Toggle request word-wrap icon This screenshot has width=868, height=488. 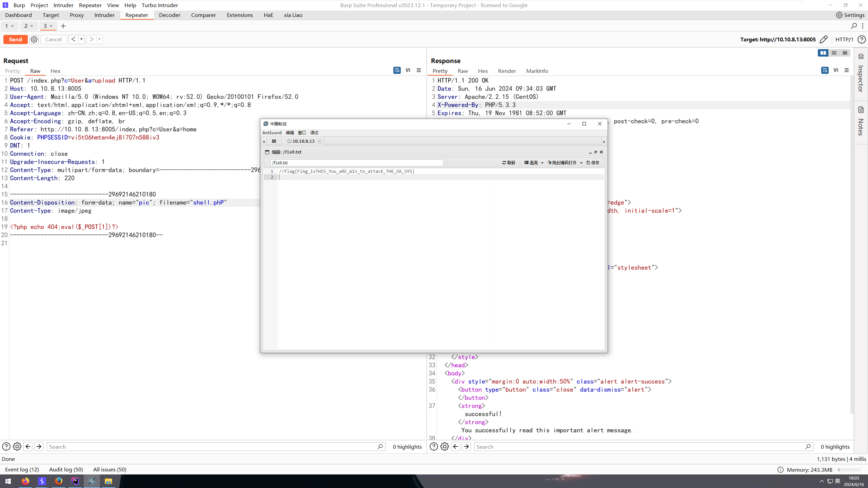click(x=397, y=70)
